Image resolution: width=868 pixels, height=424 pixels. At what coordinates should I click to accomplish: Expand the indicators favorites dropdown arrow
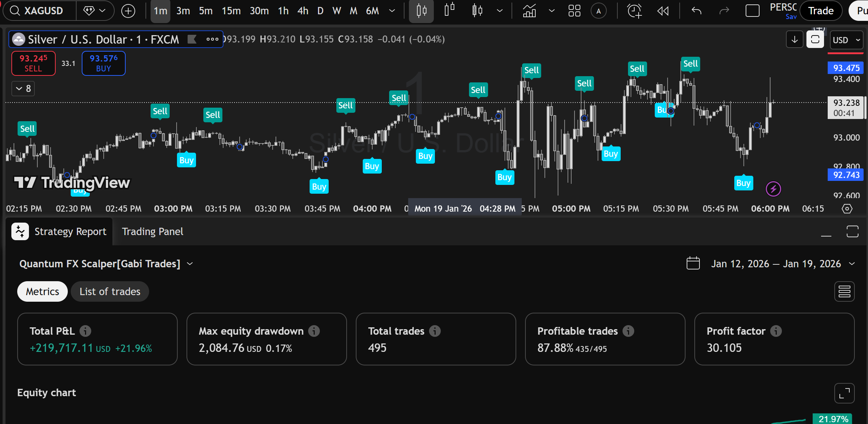(552, 11)
